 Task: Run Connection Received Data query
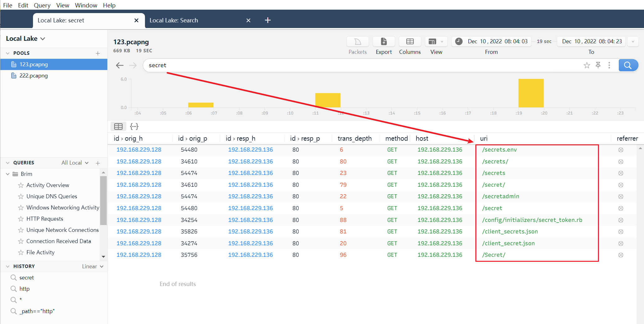[x=58, y=241]
